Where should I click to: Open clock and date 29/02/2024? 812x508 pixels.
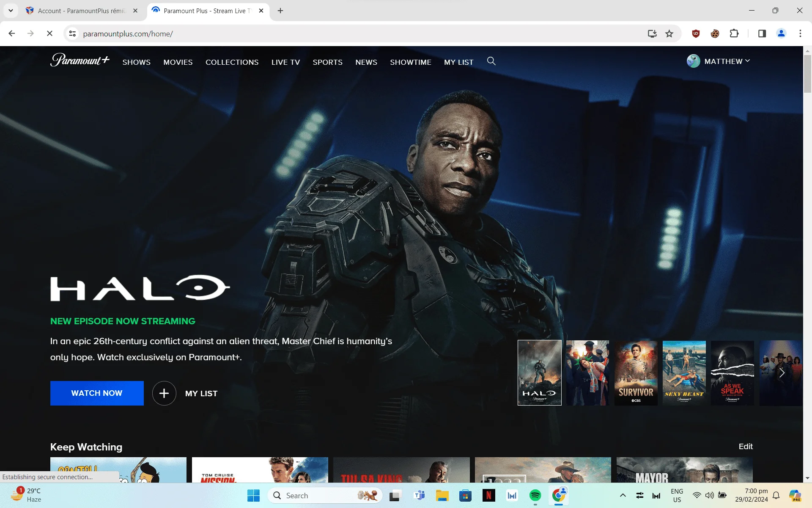click(752, 495)
